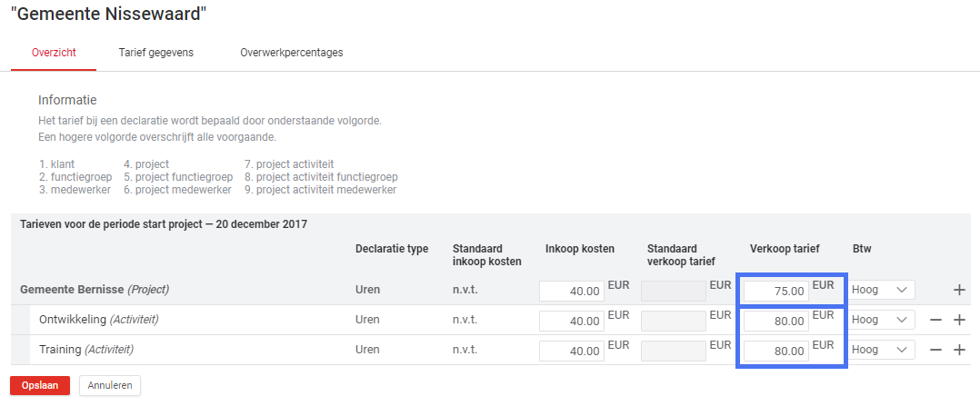Viewport: 980px width, 406px height.
Task: Click the n.v.t. value in Training row
Action: (x=465, y=350)
